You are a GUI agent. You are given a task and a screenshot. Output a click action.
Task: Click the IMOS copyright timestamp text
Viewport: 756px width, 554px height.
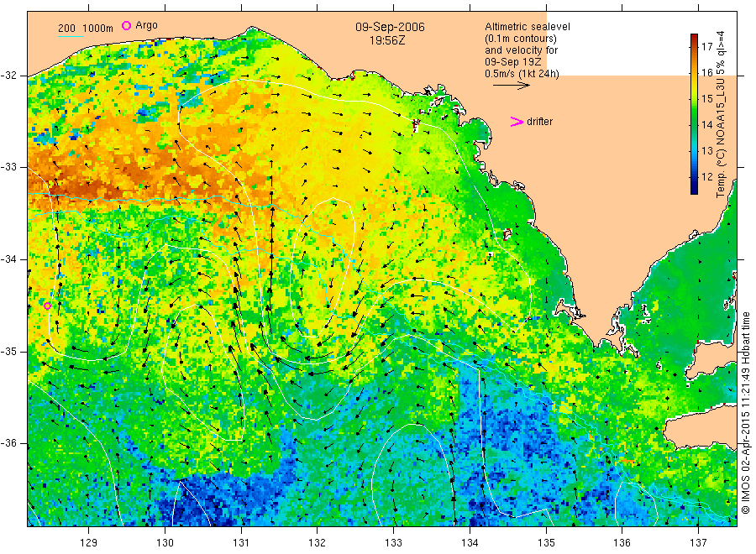745,412
